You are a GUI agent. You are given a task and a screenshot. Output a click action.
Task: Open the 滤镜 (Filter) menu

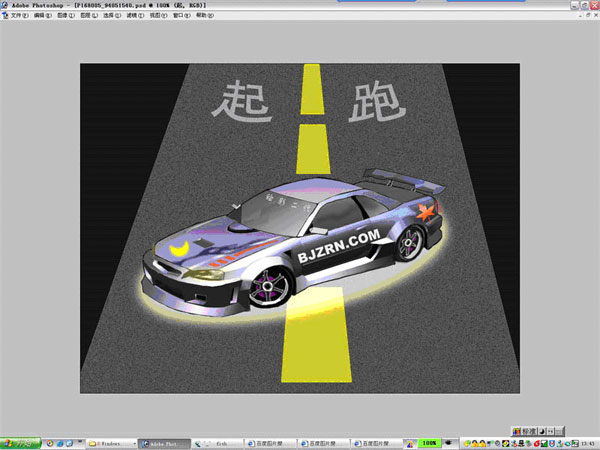point(135,15)
